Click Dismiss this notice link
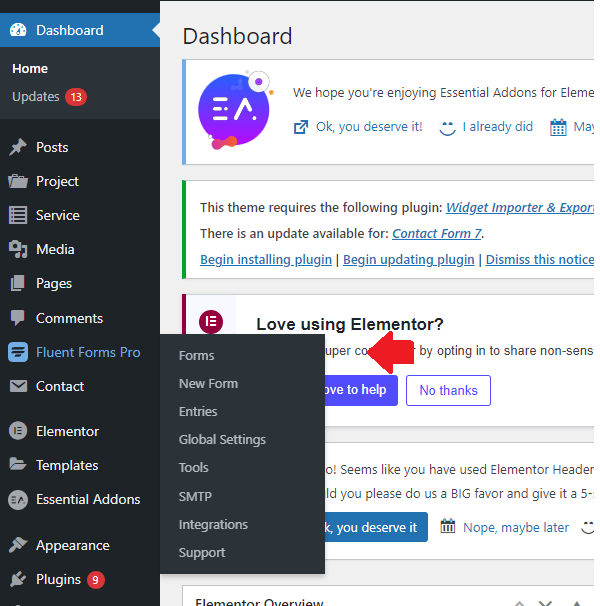 pos(540,260)
